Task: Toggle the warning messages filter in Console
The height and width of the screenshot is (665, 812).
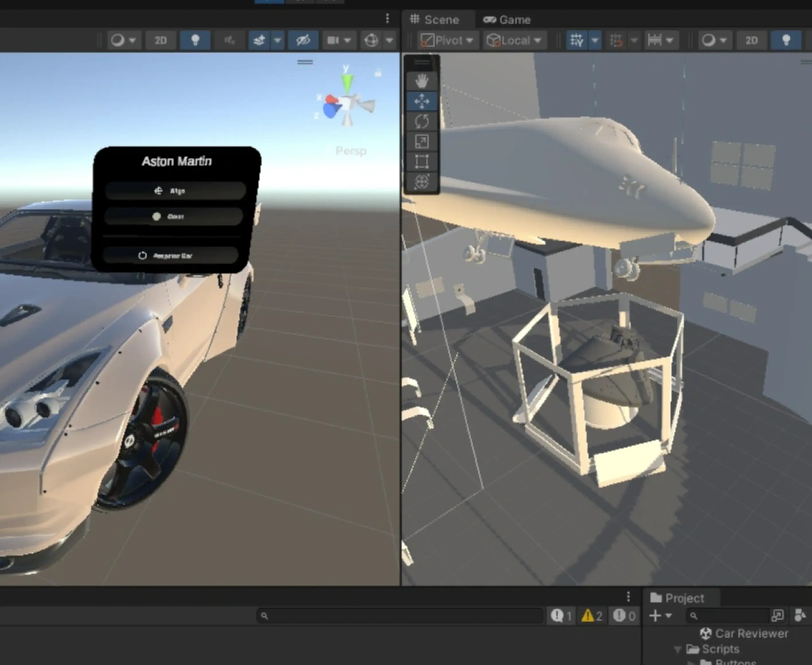Action: point(592,616)
